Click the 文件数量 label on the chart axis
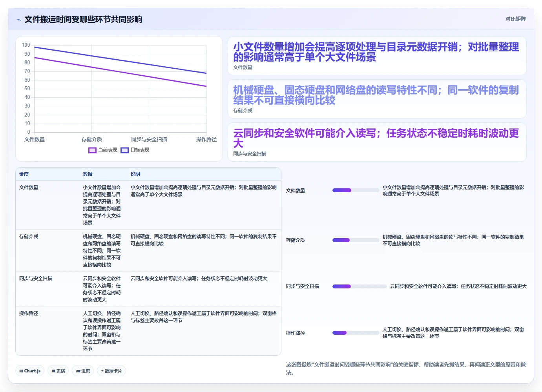Viewport: 542px width, 392px height. 35,139
